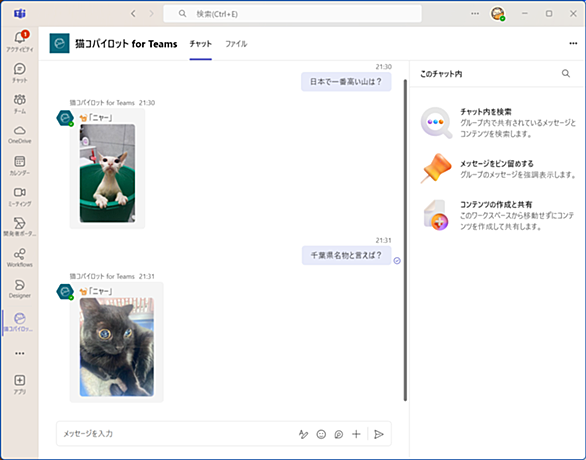Open the Chat icon in the sidebar
This screenshot has width=586, height=460.
(20, 72)
